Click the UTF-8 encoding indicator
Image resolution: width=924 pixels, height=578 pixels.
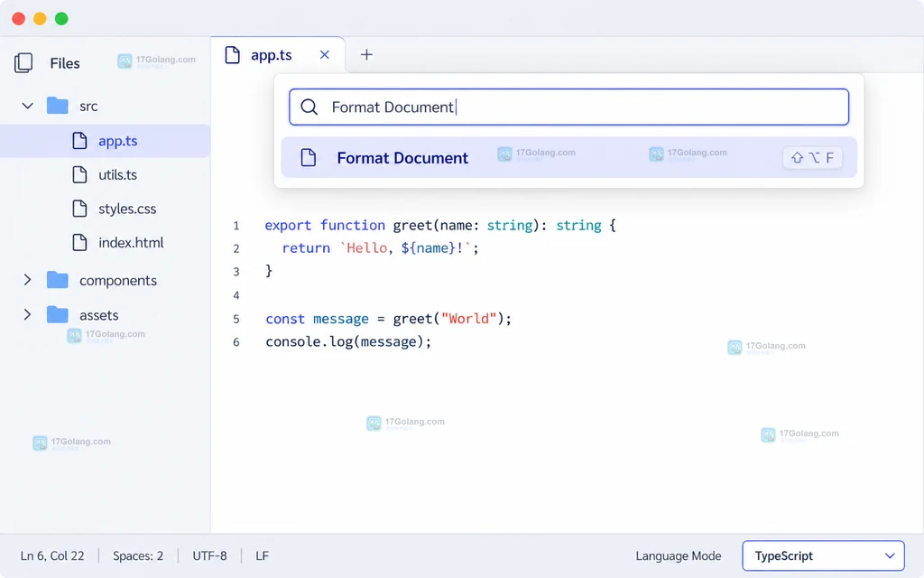pos(209,555)
